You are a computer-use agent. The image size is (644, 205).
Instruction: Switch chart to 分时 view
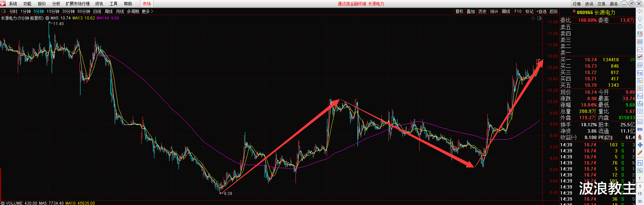coord(13,11)
